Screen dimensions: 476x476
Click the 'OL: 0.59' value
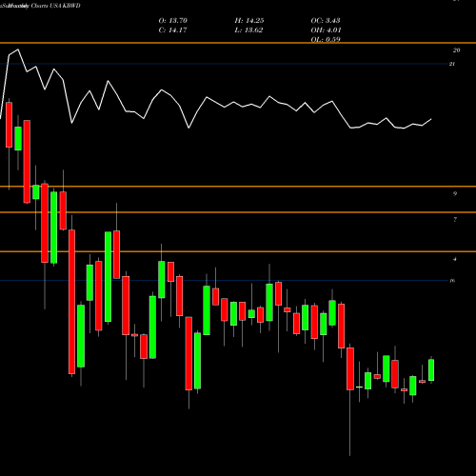coord(326,39)
